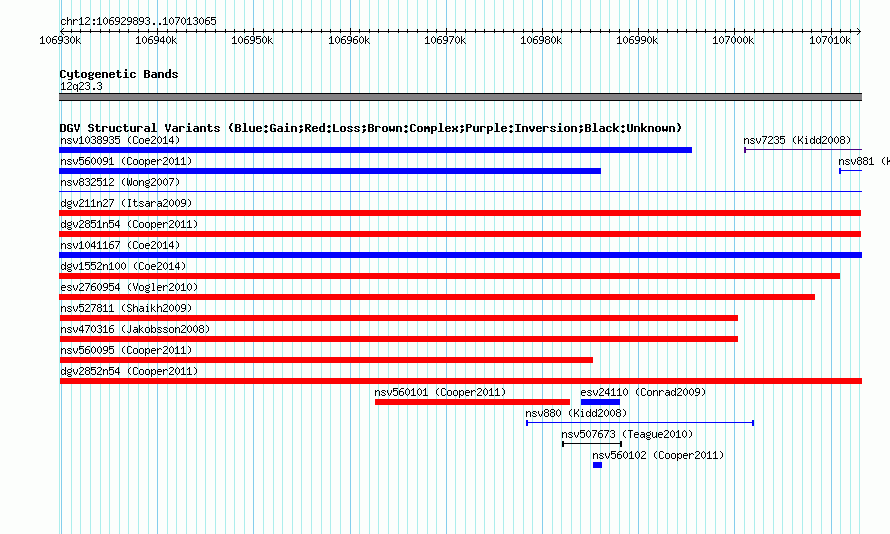
Task: Select the nsv560091 (Cooper2011) blue bar
Action: 330,171
